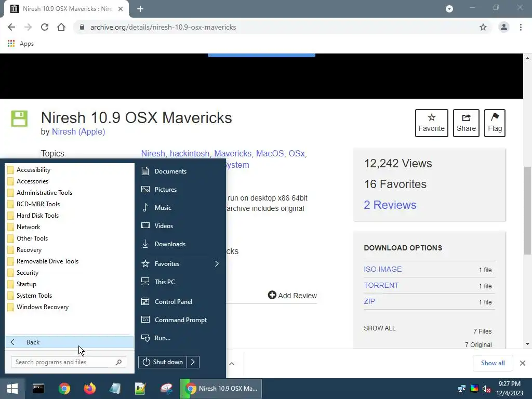Screen dimensions: 532x399
Task: Click the Windows Start button
Action: (12, 389)
